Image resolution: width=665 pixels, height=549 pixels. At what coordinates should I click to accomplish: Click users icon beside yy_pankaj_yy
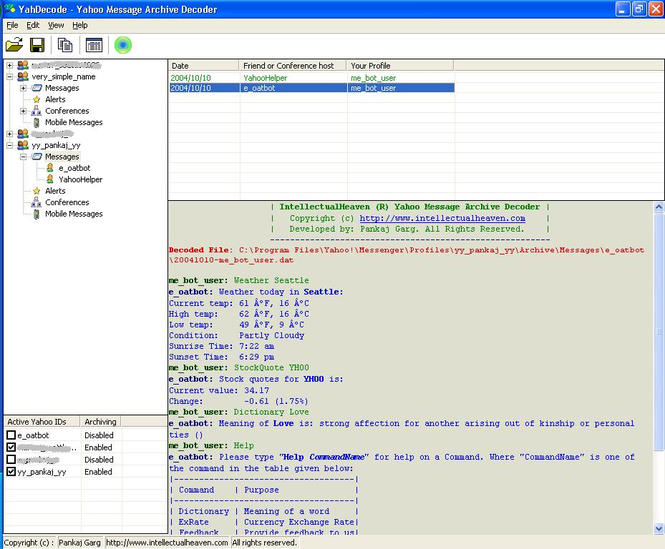23,145
